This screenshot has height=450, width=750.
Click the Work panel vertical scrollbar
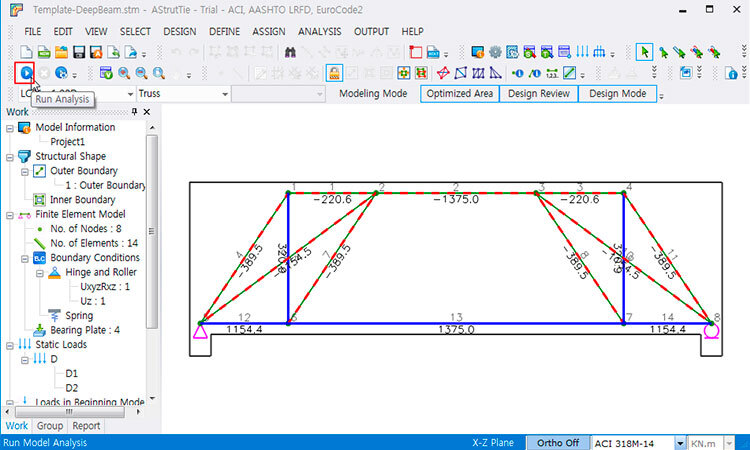pyautogui.click(x=152, y=230)
